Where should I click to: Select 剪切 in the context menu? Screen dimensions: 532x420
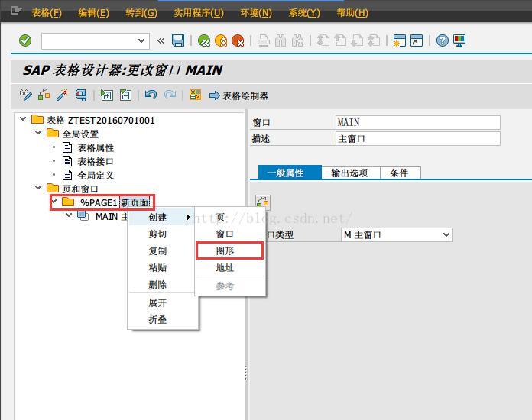click(163, 234)
